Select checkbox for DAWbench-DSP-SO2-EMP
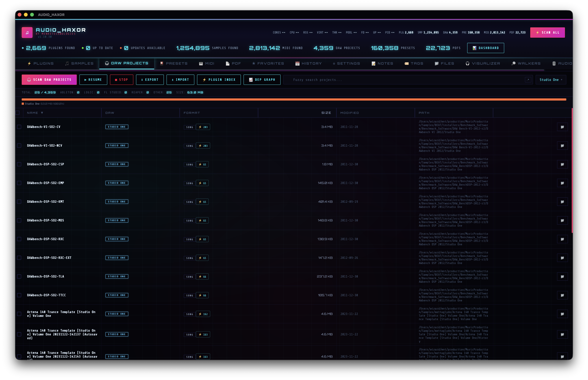This screenshot has width=588, height=380. point(19,183)
